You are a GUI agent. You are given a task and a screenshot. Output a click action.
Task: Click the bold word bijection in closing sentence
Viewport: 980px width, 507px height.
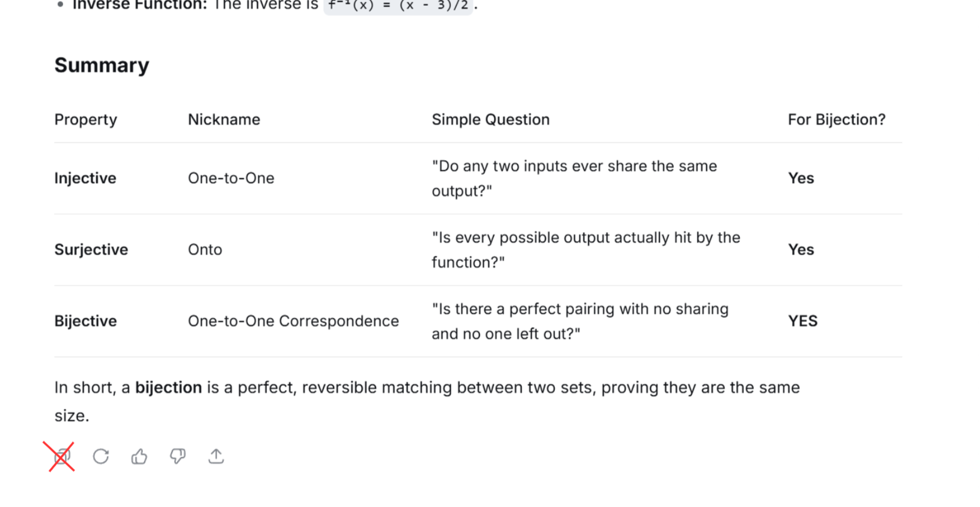click(x=168, y=388)
